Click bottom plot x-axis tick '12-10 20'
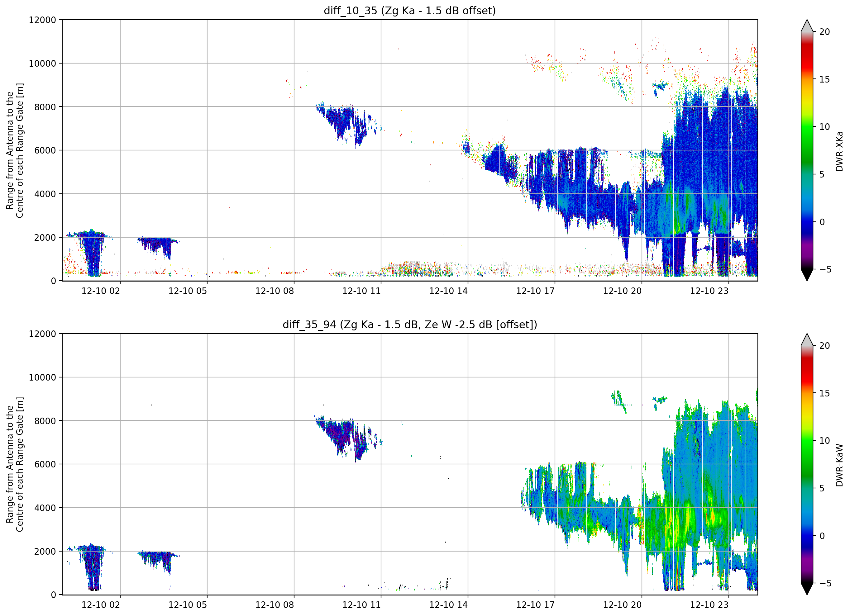The image size is (850, 616). click(623, 605)
